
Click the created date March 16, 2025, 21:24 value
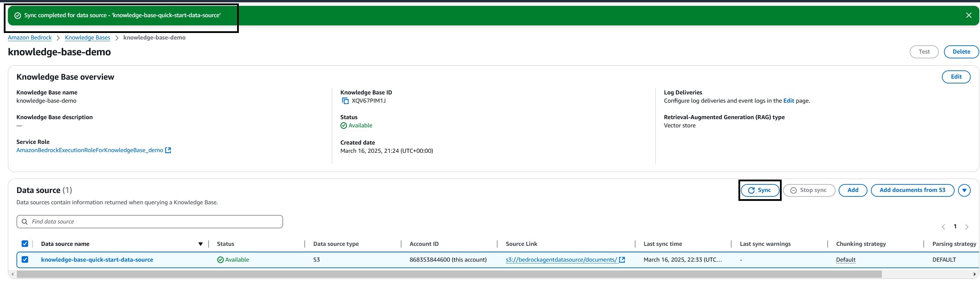(x=386, y=151)
